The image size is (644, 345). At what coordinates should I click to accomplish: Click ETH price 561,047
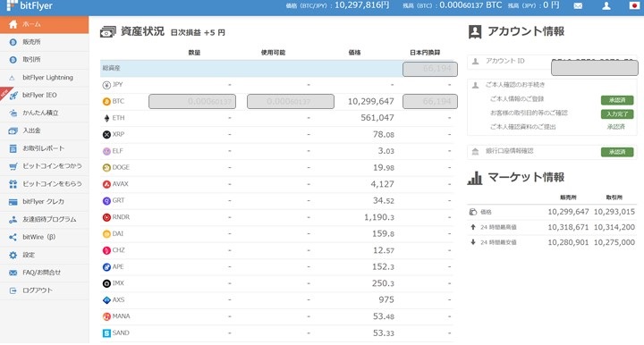[377, 118]
